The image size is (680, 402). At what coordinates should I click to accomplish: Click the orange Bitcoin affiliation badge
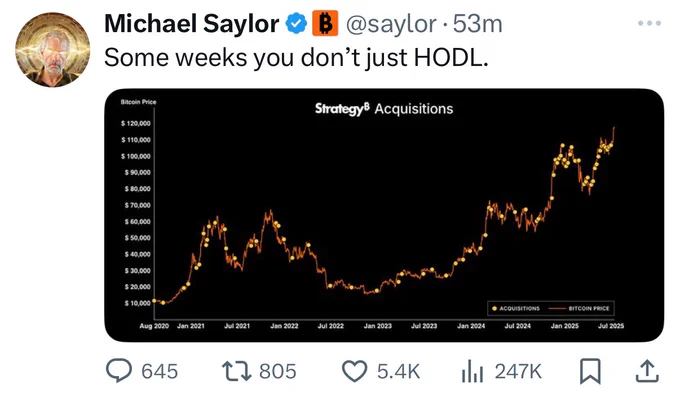pos(325,23)
